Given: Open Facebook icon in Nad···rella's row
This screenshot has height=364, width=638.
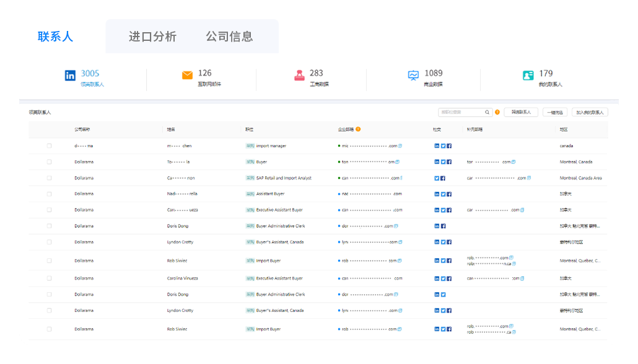Looking at the screenshot, I should pyautogui.click(x=449, y=194).
